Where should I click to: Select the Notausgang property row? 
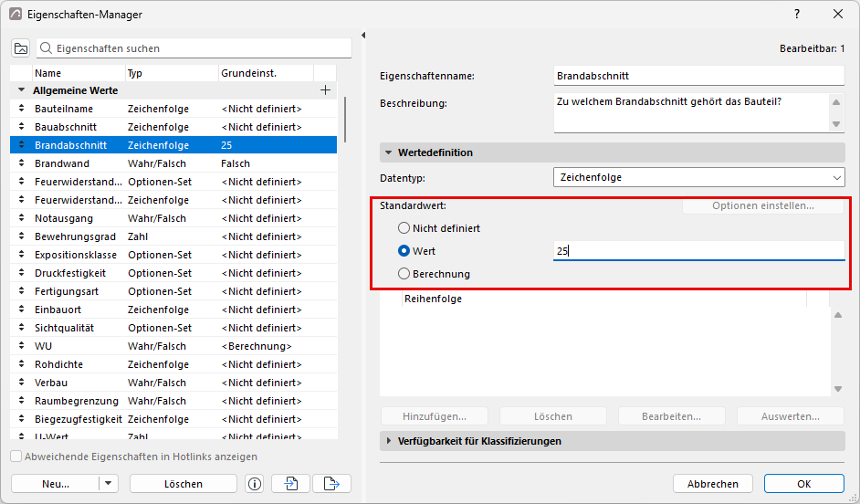pos(173,218)
